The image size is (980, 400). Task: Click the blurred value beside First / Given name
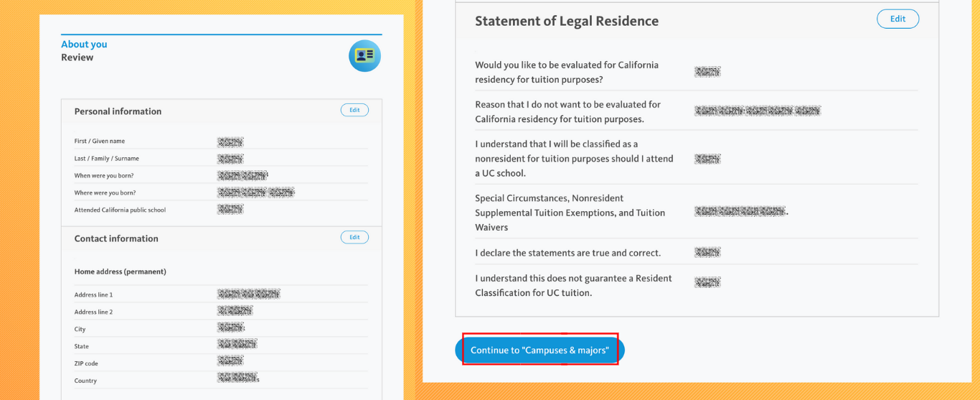pos(230,142)
